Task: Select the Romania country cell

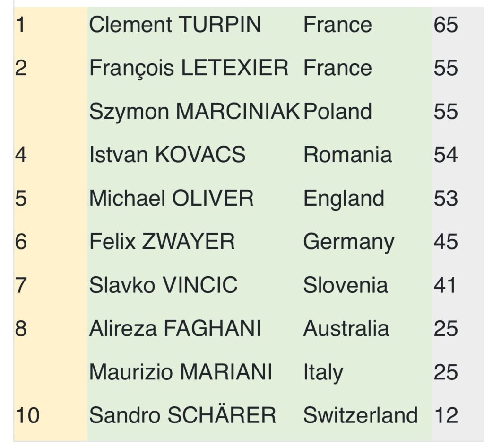Action: point(347,155)
